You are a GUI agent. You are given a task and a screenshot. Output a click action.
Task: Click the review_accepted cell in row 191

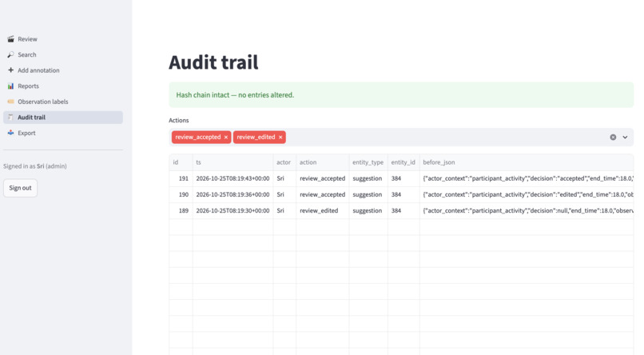coord(323,178)
